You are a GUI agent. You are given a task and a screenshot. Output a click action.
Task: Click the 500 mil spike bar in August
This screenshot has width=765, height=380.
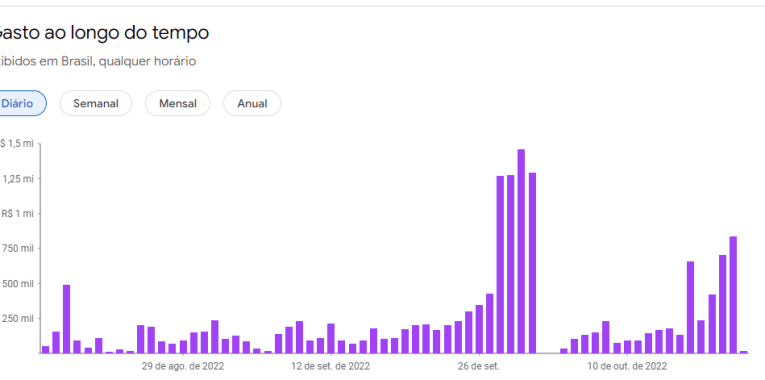click(x=66, y=319)
